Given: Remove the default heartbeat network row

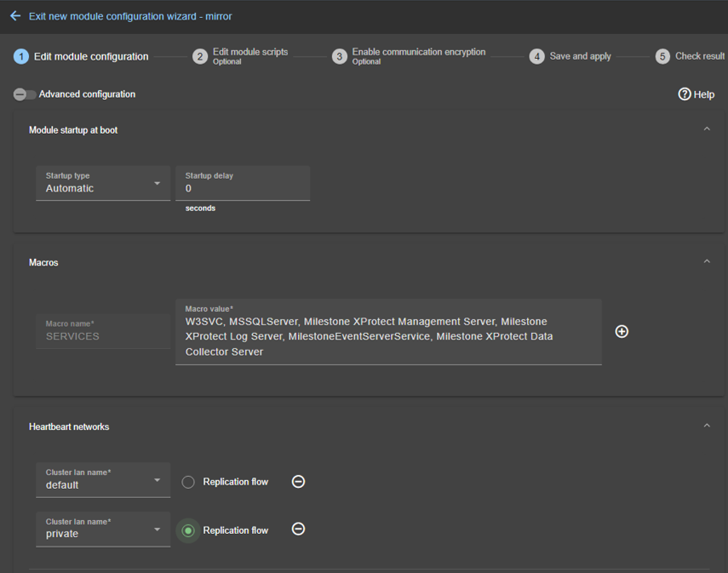Looking at the screenshot, I should (x=298, y=482).
